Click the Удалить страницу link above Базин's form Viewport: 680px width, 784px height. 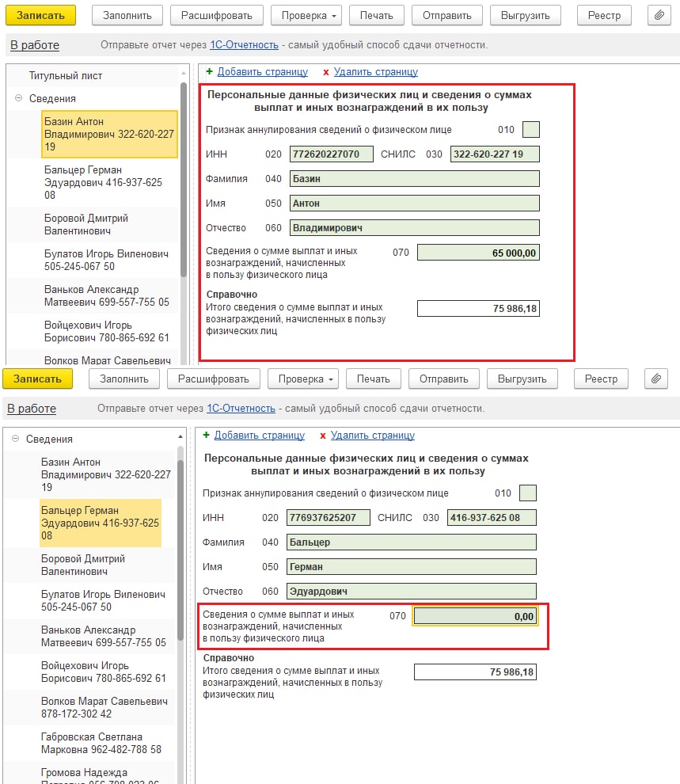375,71
